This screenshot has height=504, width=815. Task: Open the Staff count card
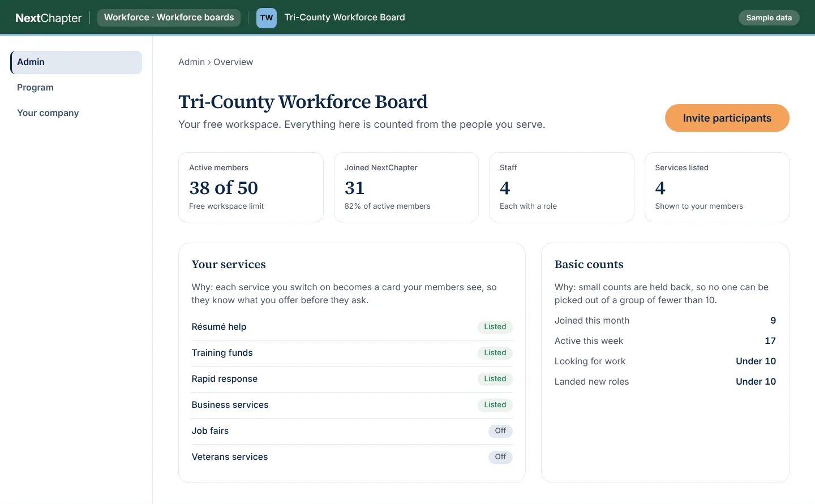(561, 187)
